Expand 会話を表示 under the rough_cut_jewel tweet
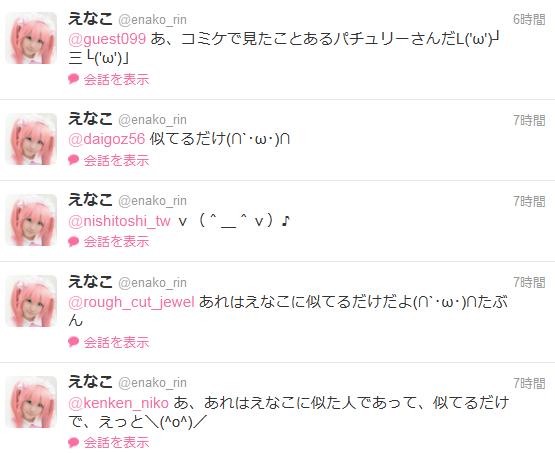This screenshot has height=453, width=555. (116, 343)
